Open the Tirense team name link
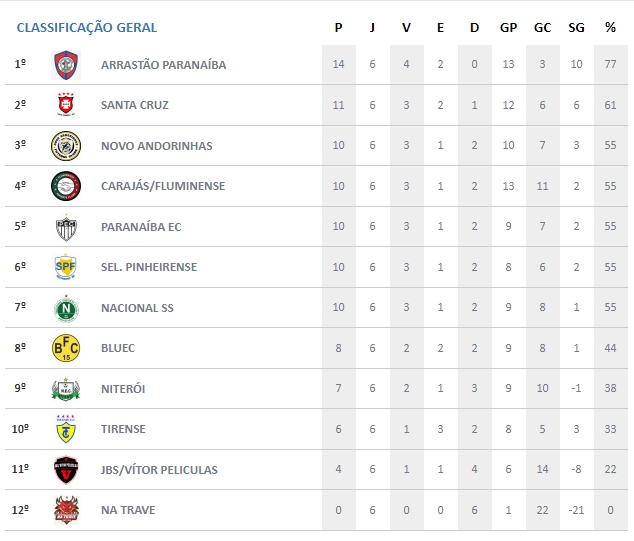 click(x=123, y=429)
